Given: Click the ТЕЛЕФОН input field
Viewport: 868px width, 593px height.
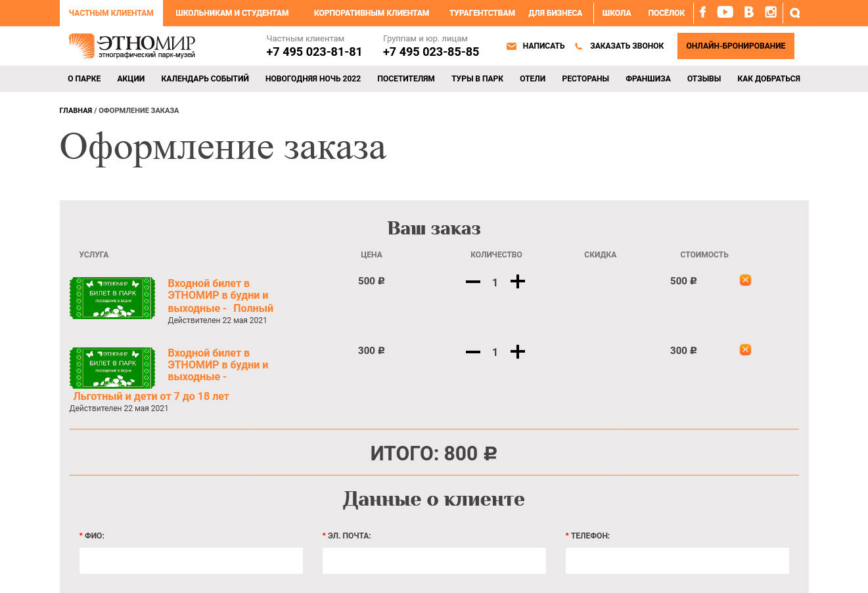Looking at the screenshot, I should click(x=677, y=561).
